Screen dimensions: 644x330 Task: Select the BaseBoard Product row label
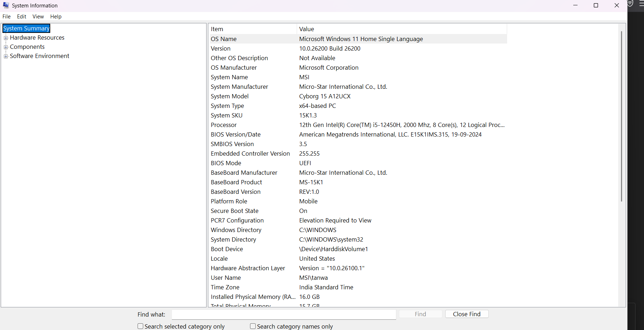pyautogui.click(x=237, y=182)
